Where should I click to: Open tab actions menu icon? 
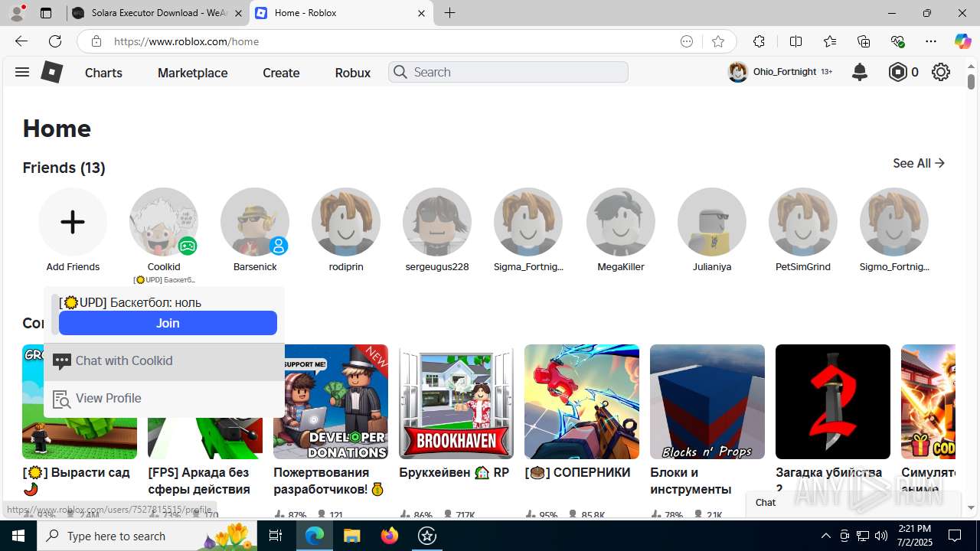pos(46,13)
